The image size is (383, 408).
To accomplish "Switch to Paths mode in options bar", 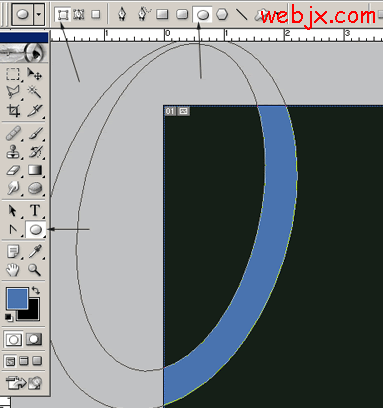I will (79, 14).
